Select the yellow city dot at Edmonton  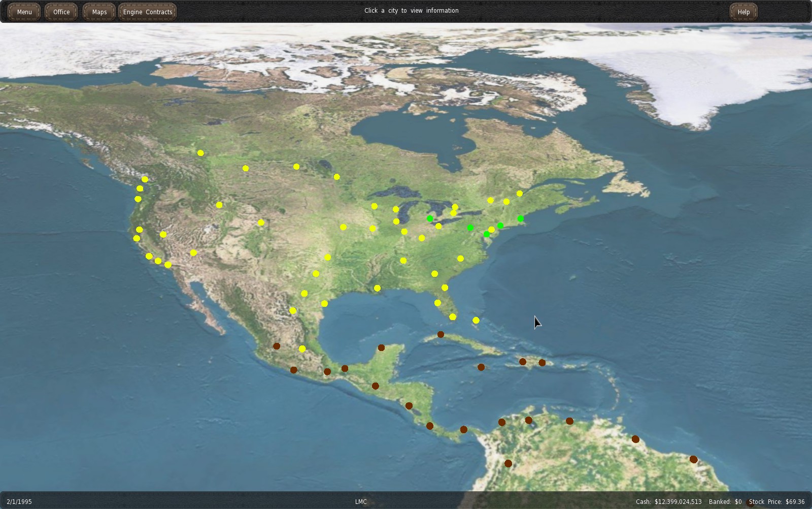click(200, 153)
